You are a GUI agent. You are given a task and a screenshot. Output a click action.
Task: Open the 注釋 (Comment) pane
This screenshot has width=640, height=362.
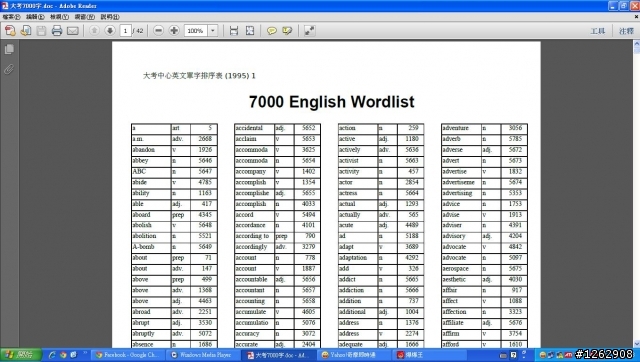pos(626,31)
